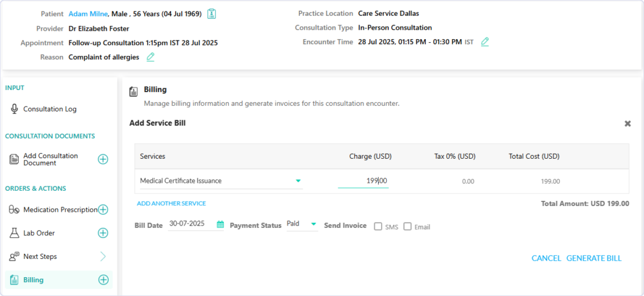This screenshot has width=644, height=296.
Task: Click plus icon next to Billing
Action: pyautogui.click(x=104, y=280)
